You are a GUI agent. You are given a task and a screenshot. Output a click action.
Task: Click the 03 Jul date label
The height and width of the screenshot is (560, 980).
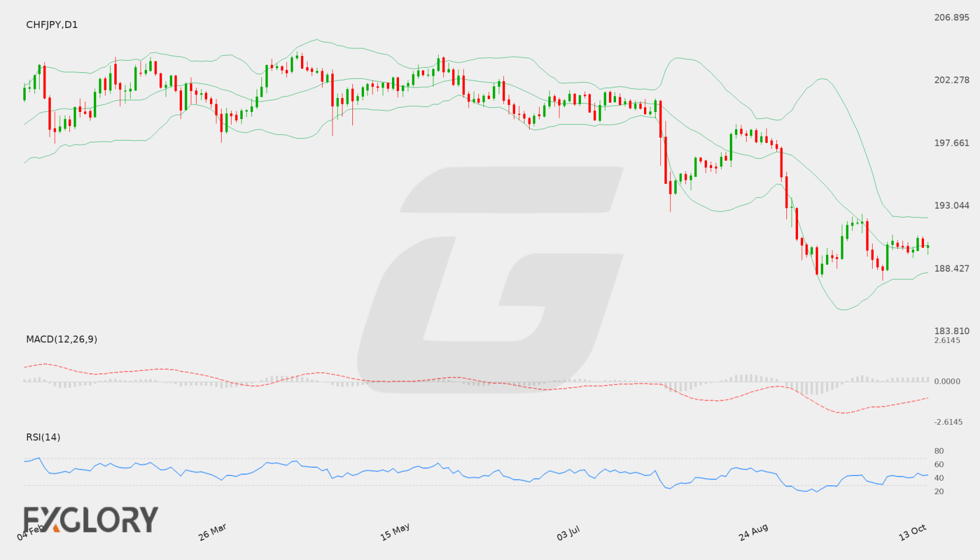click(568, 533)
